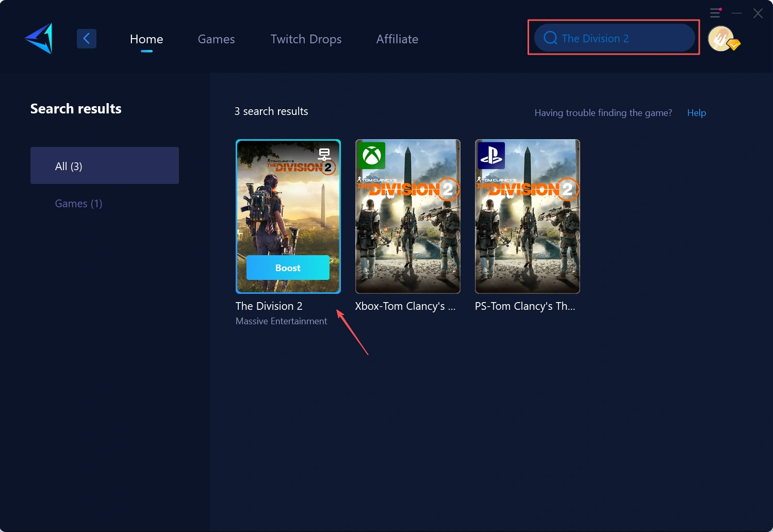Select the Home tab

[146, 39]
